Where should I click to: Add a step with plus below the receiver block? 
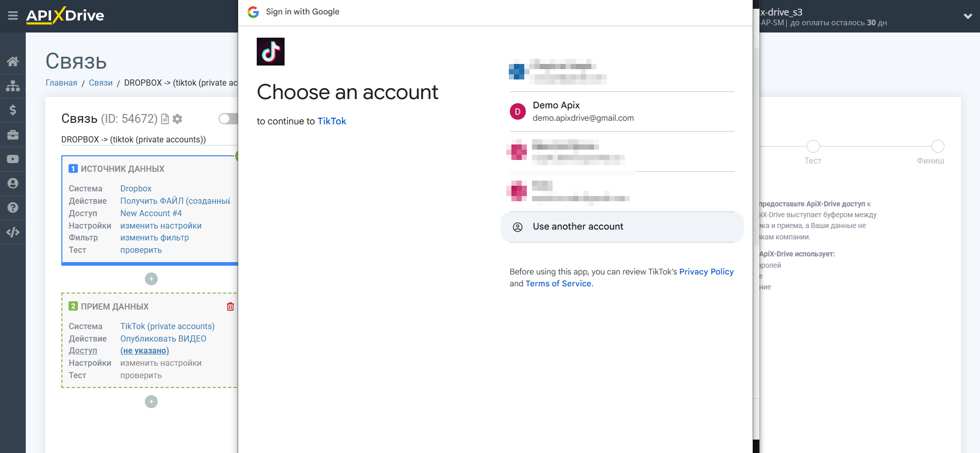pos(151,401)
